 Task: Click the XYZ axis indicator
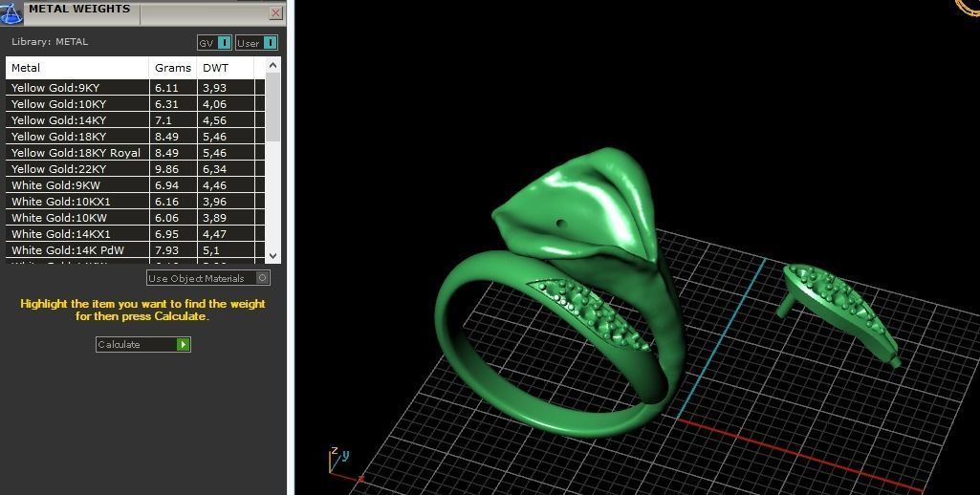[345, 463]
